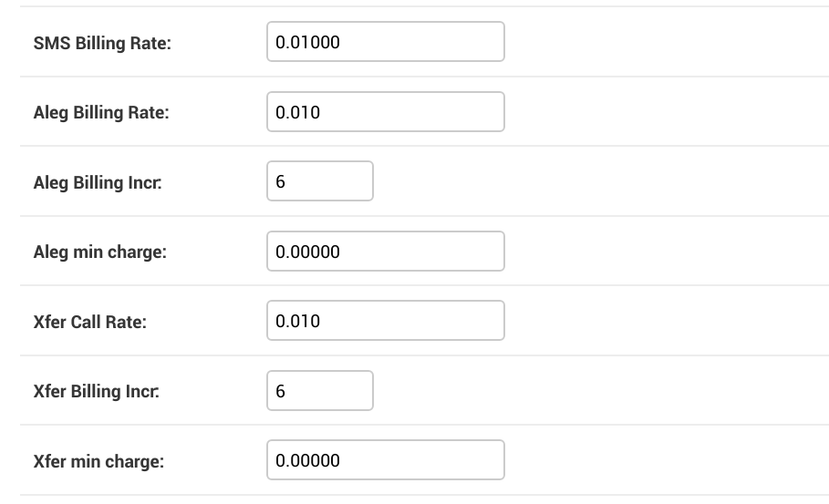829x504 pixels.
Task: Select the Xfer Billing Incr input box
Action: pos(320,390)
